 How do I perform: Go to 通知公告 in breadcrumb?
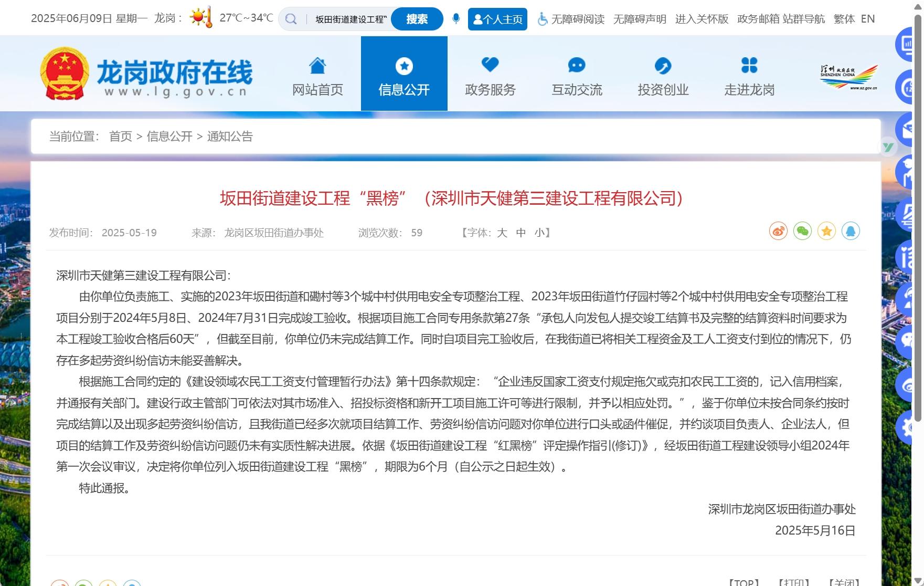[230, 137]
